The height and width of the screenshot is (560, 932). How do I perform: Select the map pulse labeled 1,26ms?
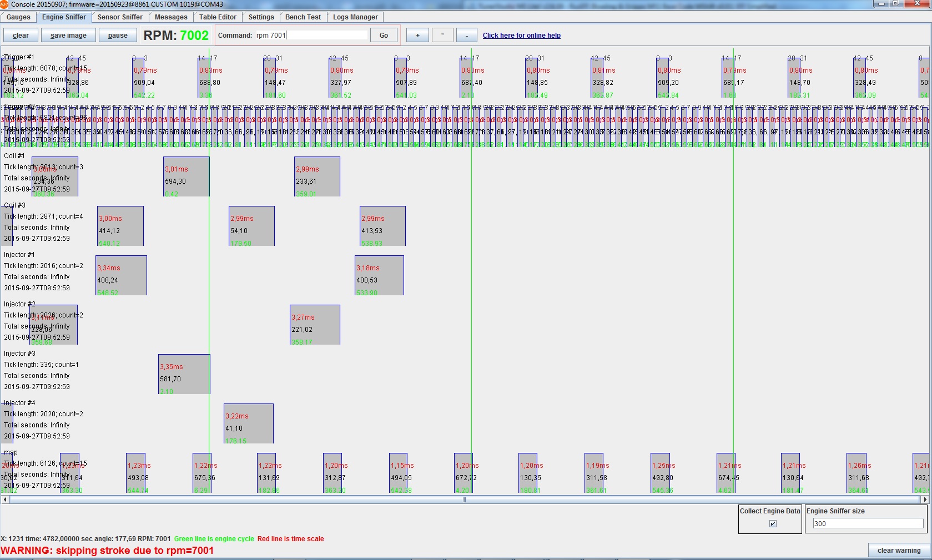857,473
